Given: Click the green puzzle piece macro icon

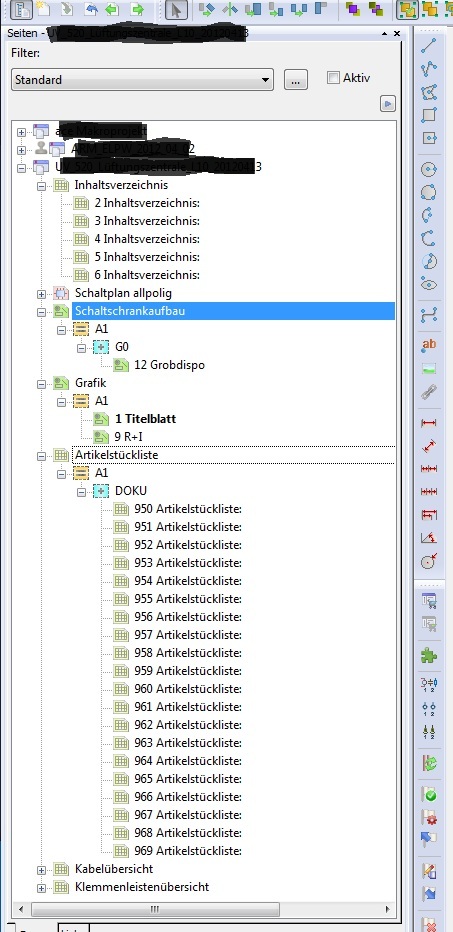Looking at the screenshot, I should pyautogui.click(x=429, y=655).
